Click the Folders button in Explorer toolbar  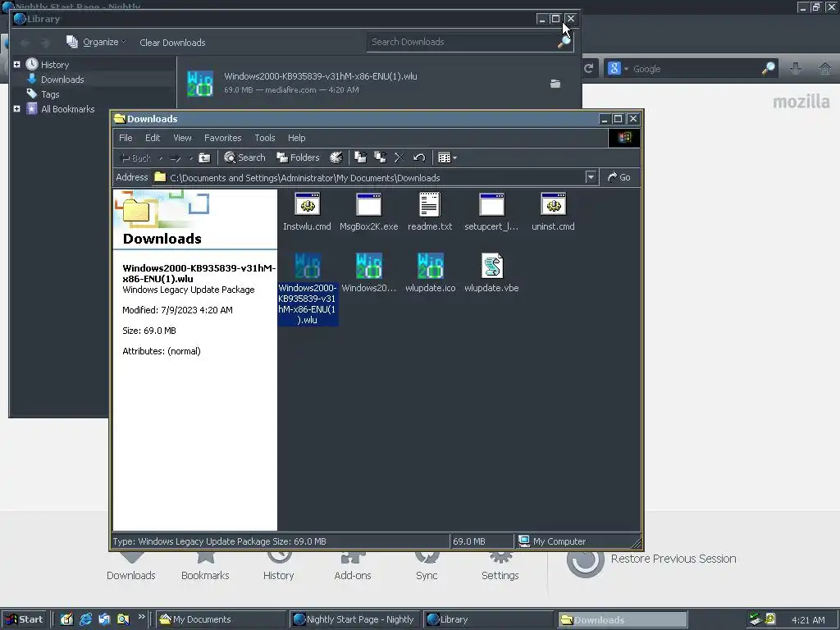tap(298, 157)
